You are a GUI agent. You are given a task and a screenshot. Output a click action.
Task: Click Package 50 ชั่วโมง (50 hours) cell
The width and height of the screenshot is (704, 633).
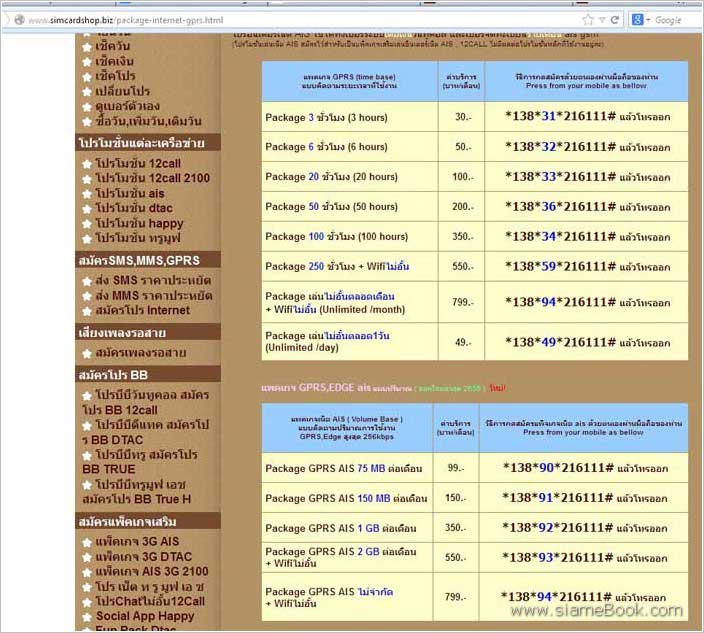350,207
